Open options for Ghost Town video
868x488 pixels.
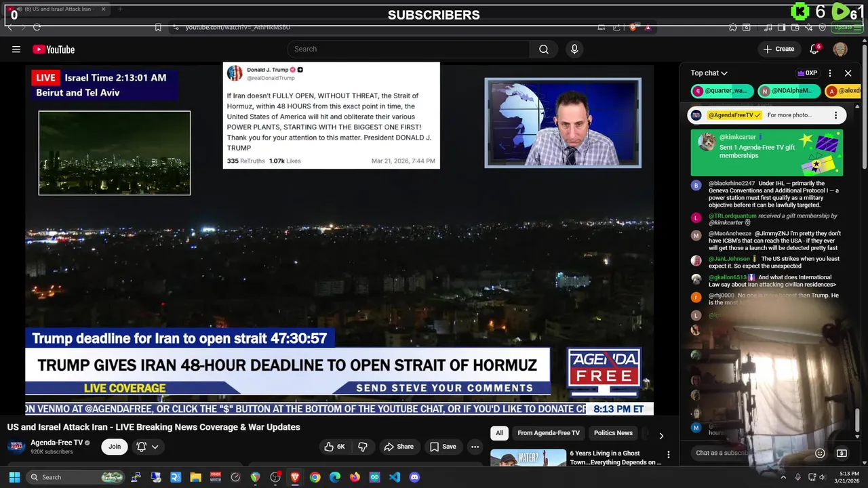[x=668, y=455]
